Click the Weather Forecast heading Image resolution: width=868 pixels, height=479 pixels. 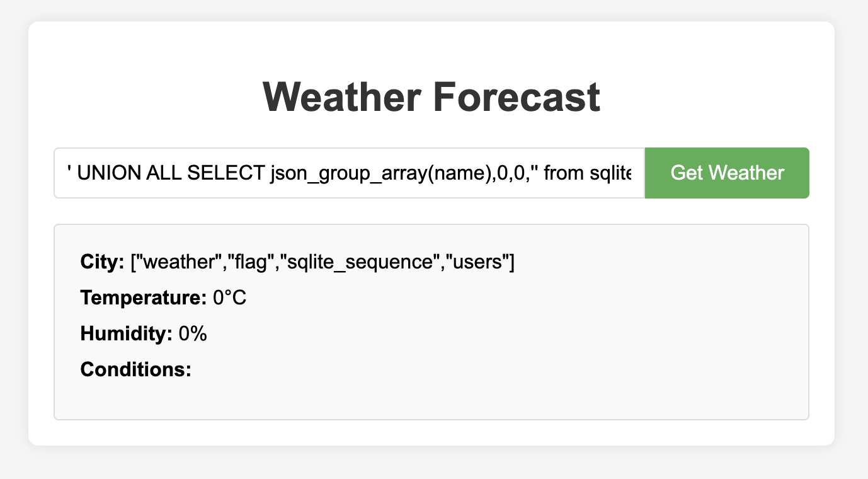click(431, 97)
